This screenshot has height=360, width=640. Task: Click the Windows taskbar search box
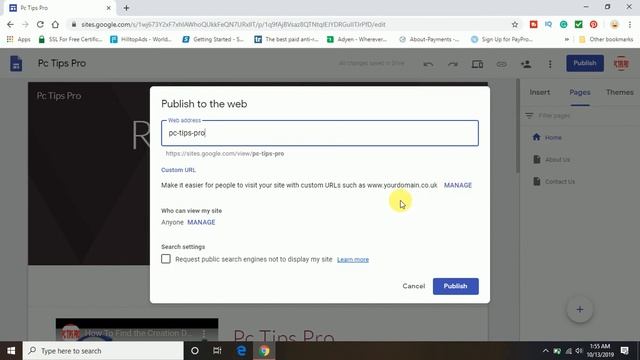(103, 351)
